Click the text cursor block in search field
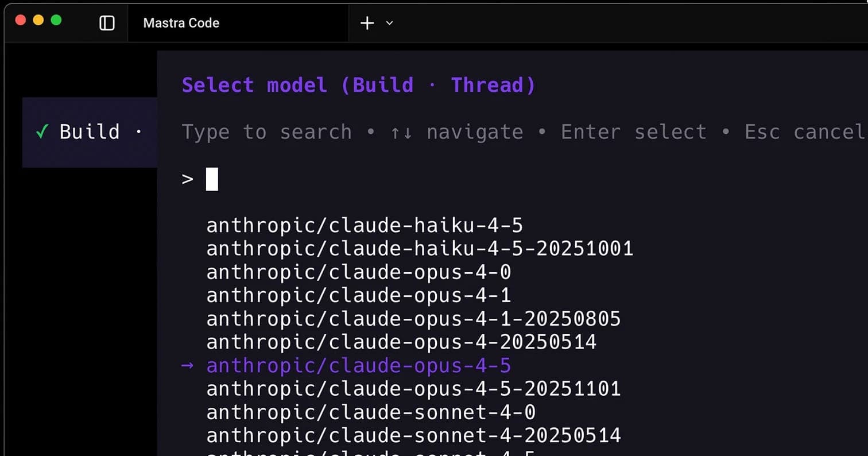This screenshot has height=456, width=868. 211,179
